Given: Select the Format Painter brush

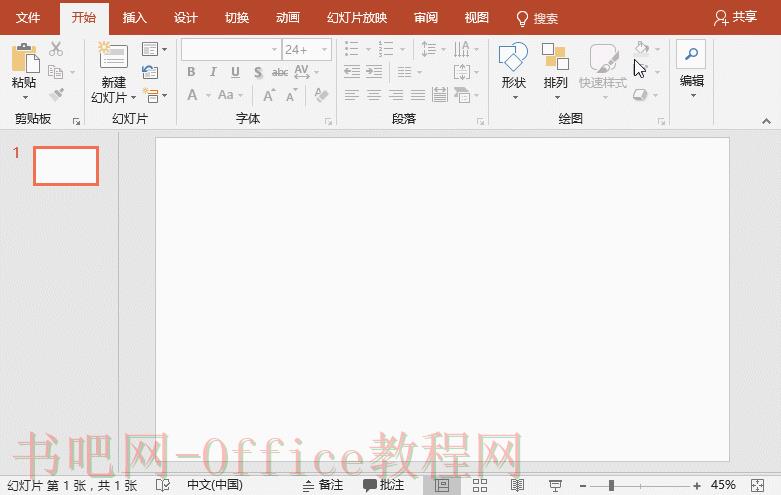Looking at the screenshot, I should [56, 94].
